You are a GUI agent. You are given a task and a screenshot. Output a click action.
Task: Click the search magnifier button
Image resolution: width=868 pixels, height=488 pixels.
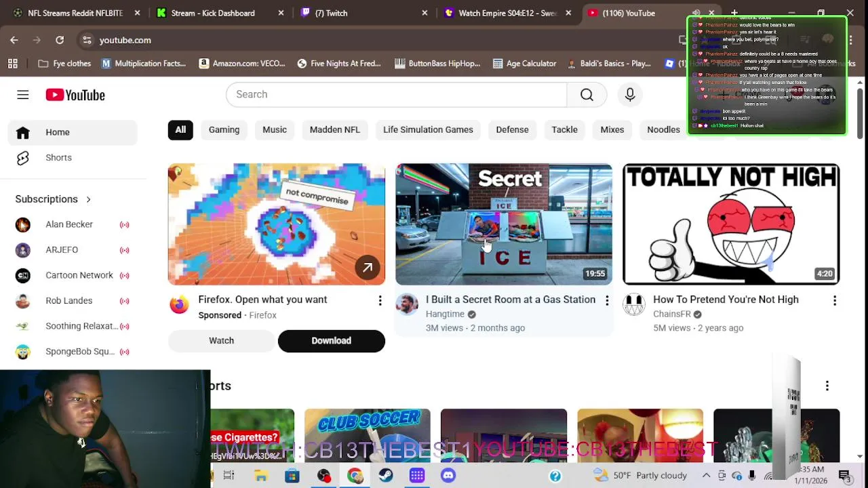click(587, 95)
